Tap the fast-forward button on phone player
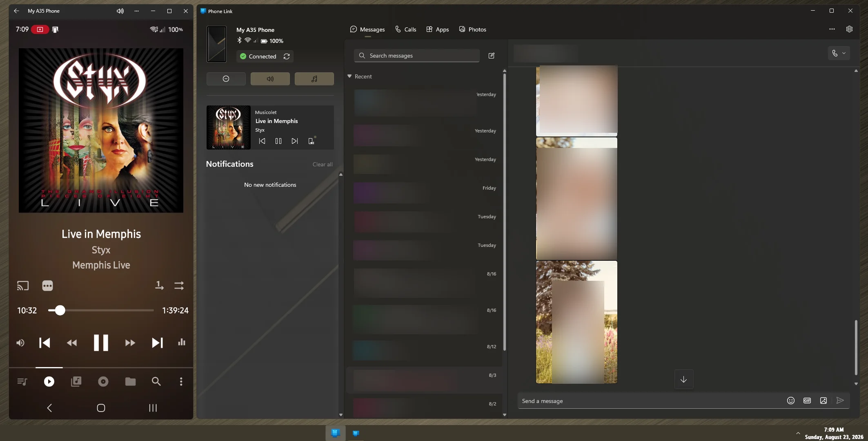868x441 pixels. coord(130,343)
